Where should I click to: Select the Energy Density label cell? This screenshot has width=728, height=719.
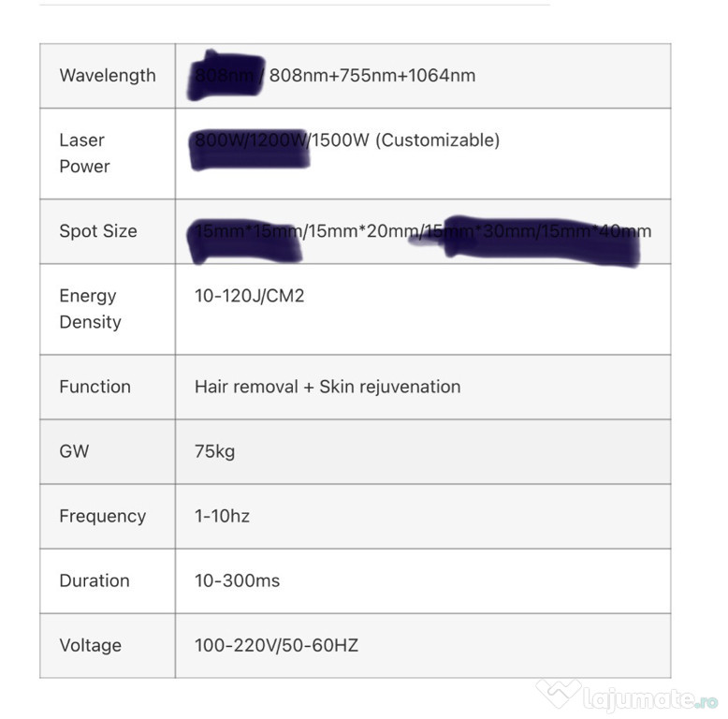tap(90, 309)
